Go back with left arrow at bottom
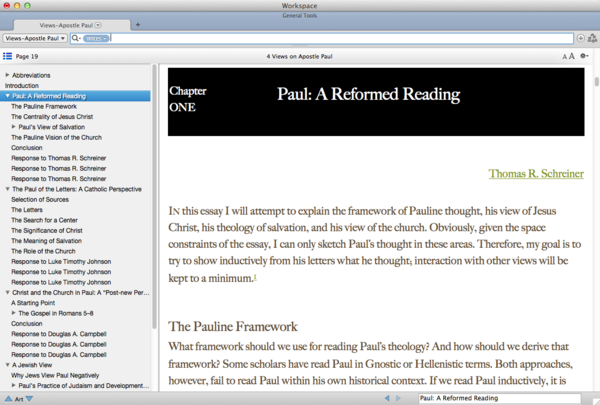600x405 pixels. click(387, 398)
